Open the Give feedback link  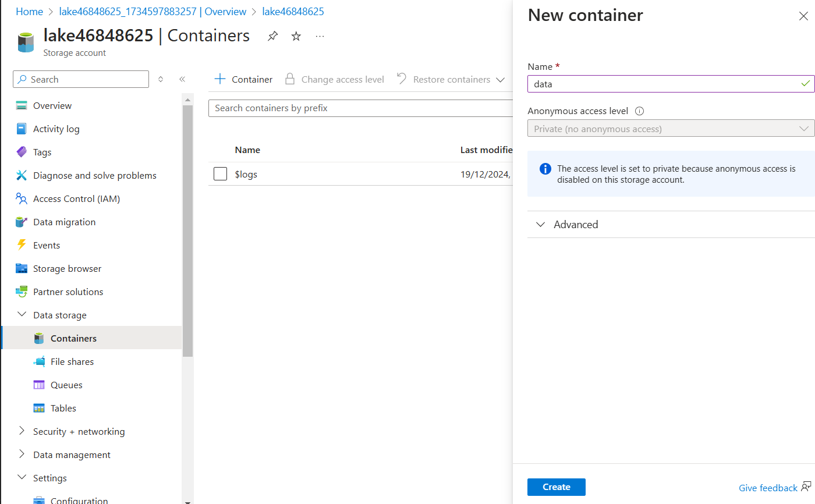[768, 488]
